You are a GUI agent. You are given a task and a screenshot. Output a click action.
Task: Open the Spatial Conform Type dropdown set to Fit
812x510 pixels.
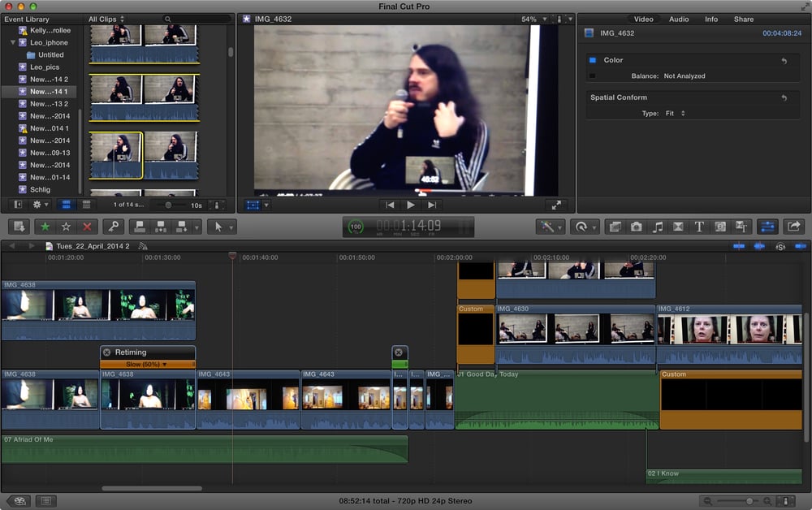(x=676, y=114)
